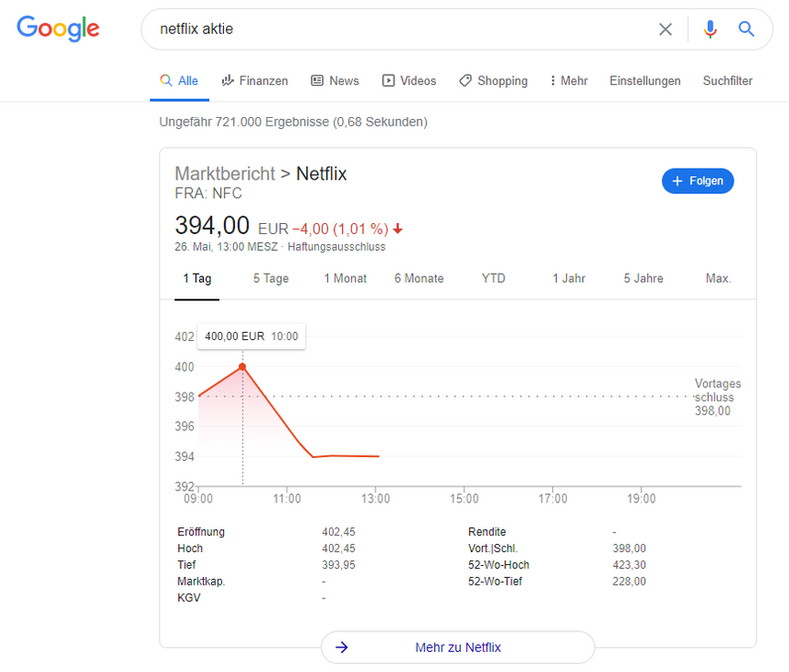Click the Marktbericht breadcrumb link
This screenshot has width=789, height=672.
pyautogui.click(x=225, y=173)
